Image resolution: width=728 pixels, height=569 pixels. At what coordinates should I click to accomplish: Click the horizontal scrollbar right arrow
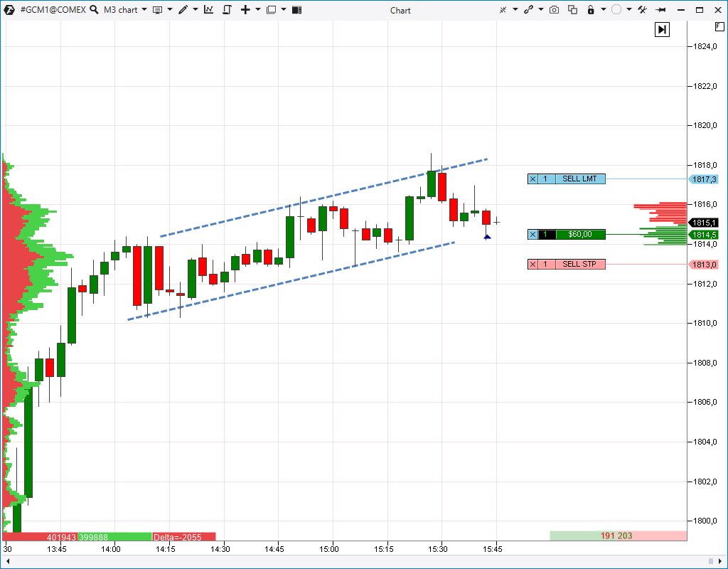tap(720, 561)
